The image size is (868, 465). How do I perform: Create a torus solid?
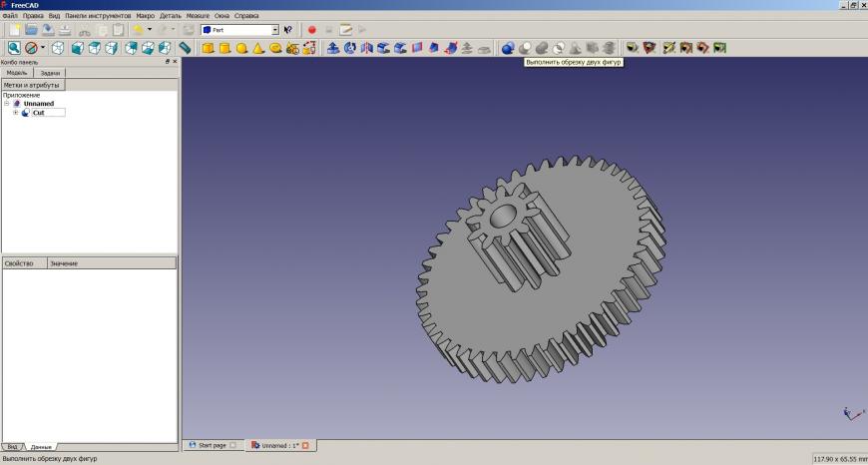(275, 48)
